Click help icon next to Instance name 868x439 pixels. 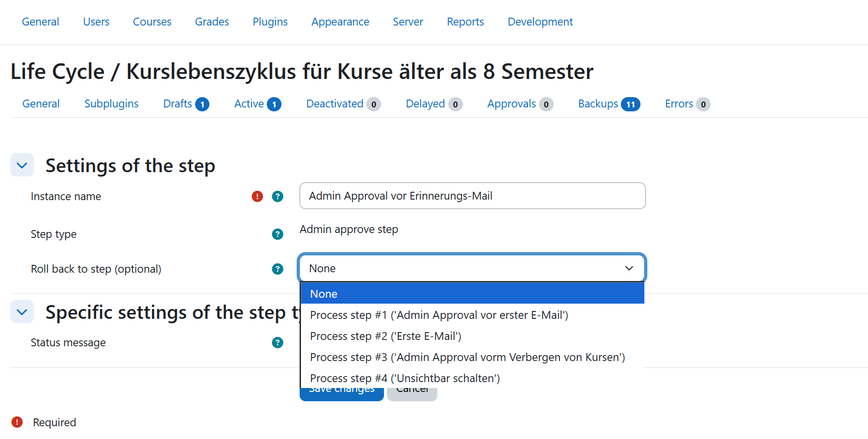coord(278,197)
